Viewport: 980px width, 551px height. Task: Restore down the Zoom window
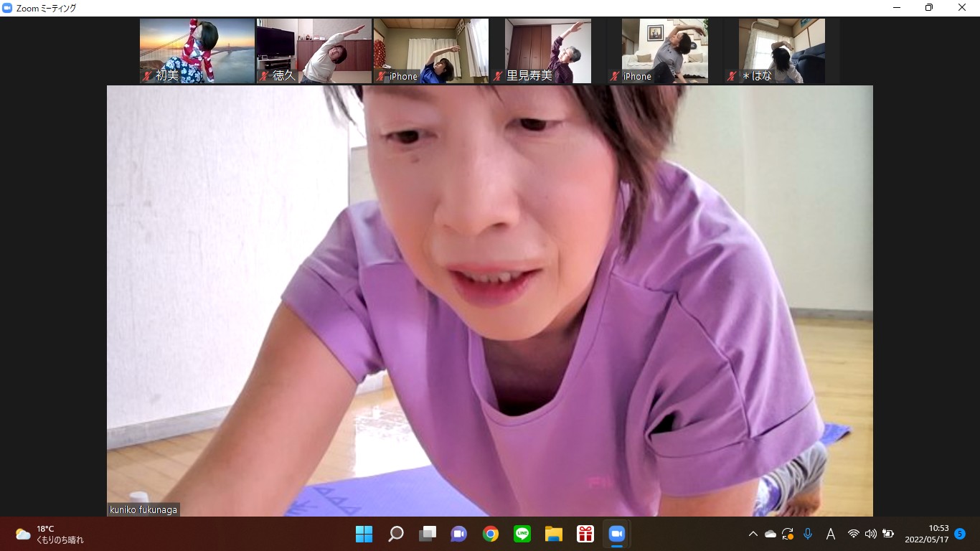pos(929,8)
